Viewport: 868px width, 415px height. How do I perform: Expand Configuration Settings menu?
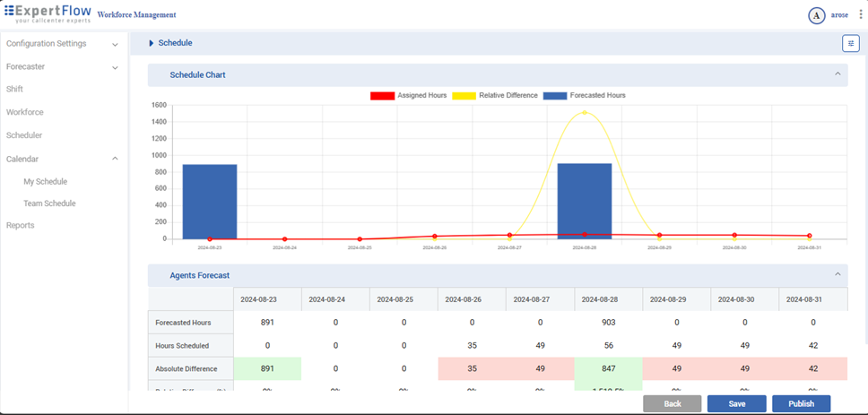click(115, 44)
